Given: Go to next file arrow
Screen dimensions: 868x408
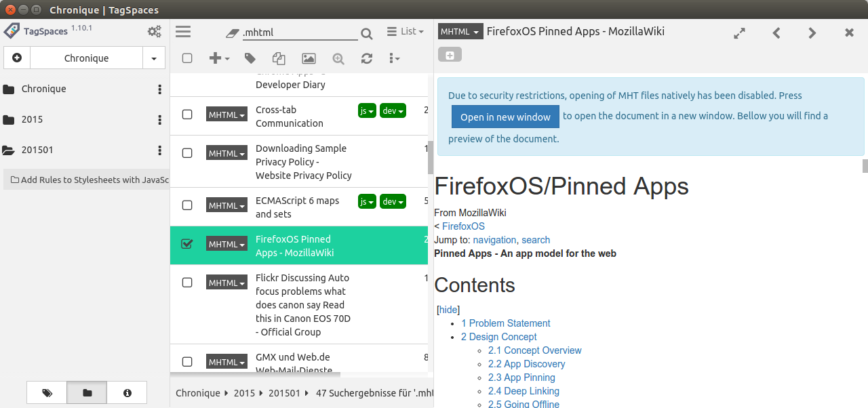Looking at the screenshot, I should (x=812, y=33).
